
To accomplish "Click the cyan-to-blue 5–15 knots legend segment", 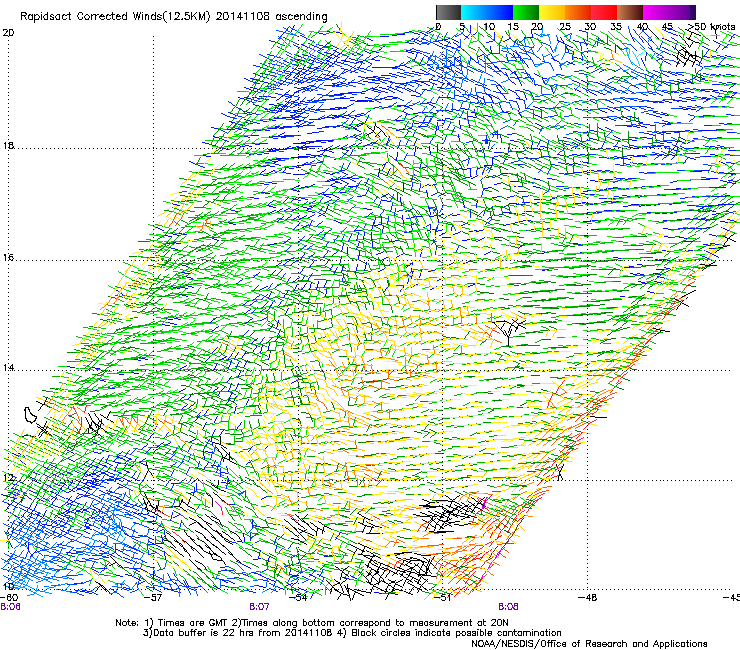I will click(487, 12).
